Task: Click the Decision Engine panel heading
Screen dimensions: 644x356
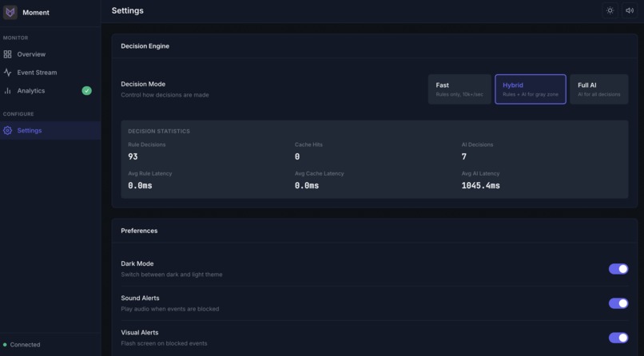Action: click(x=145, y=46)
